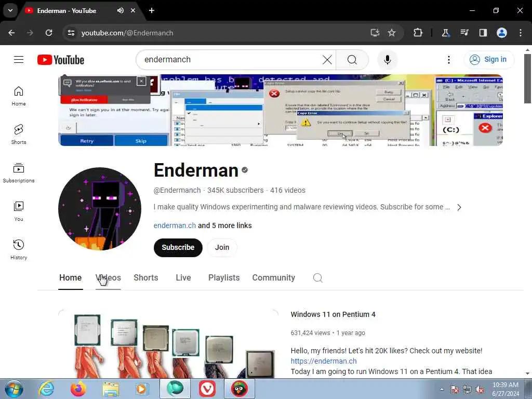
Task: Click the address bar URL
Action: (127, 33)
